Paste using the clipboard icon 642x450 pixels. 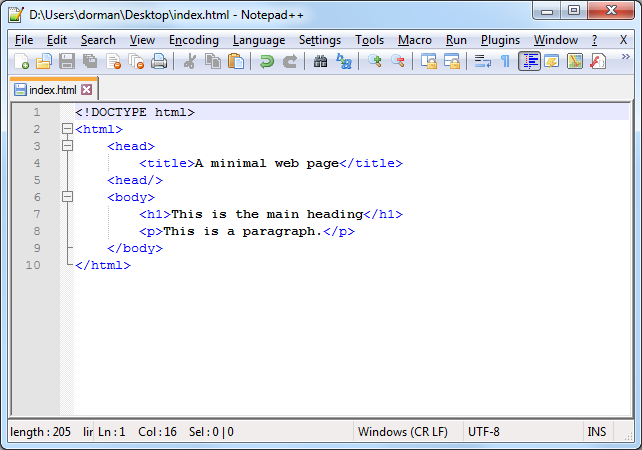click(236, 61)
